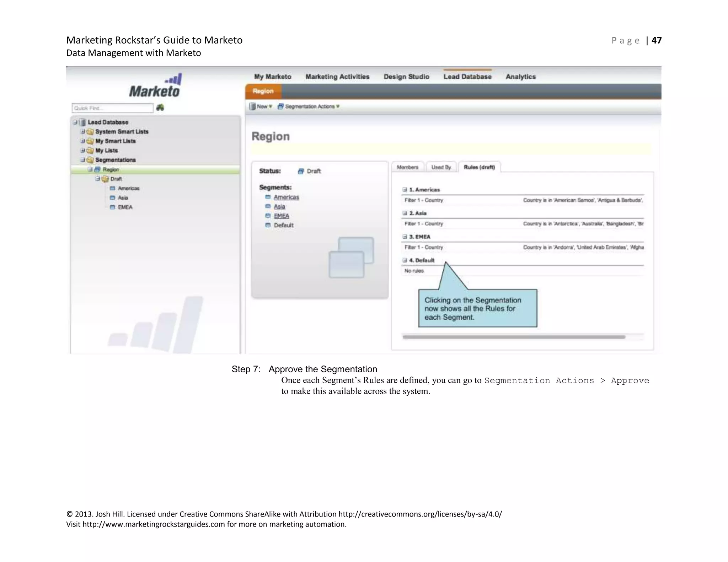
Task: Open the Marketing Activities menu
Action: 337,77
